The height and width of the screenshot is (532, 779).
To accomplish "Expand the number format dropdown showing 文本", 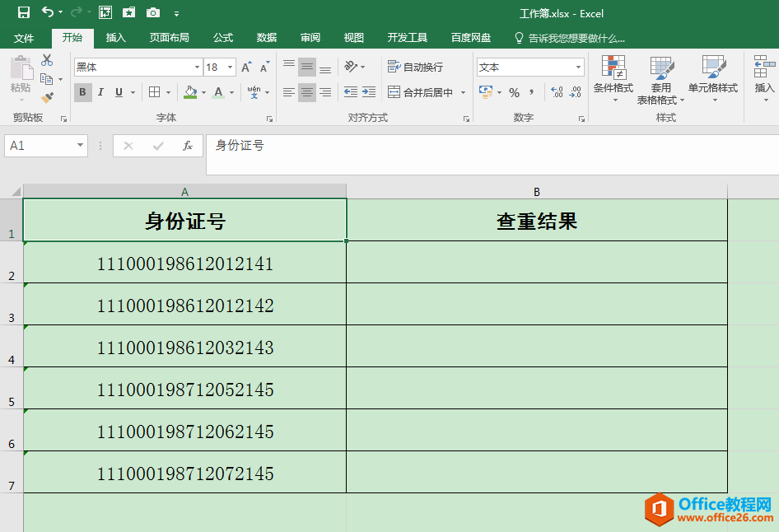I will click(x=579, y=68).
